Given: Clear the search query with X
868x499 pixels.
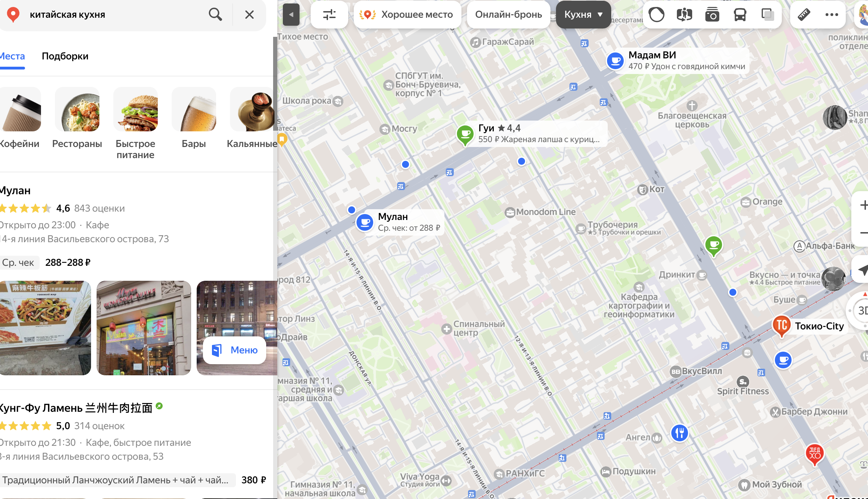Looking at the screenshot, I should click(x=249, y=15).
